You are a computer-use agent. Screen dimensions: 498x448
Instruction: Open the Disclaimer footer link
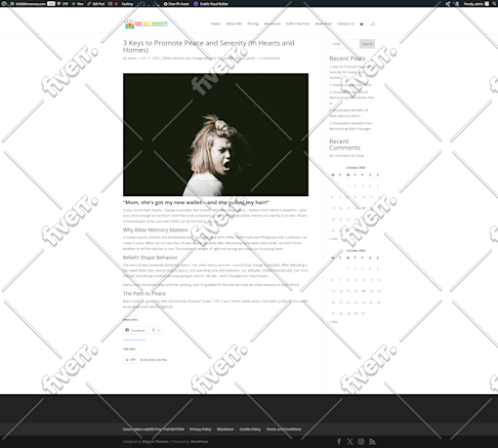point(226,429)
